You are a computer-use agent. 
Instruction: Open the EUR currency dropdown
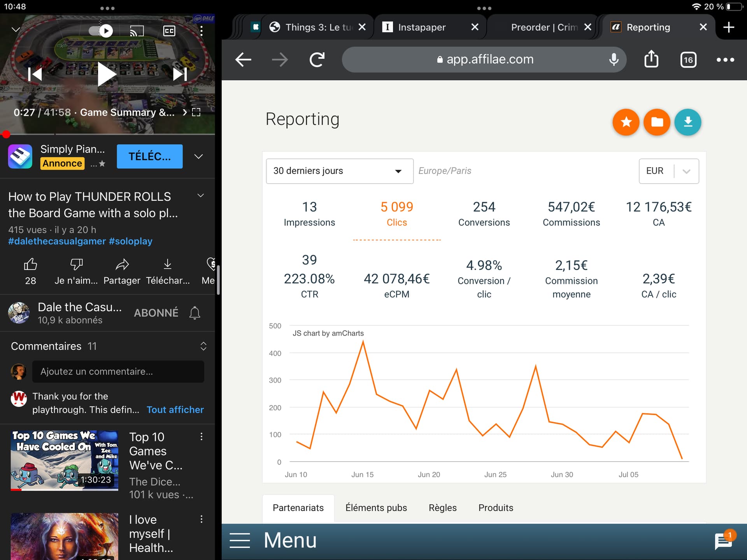tap(668, 171)
